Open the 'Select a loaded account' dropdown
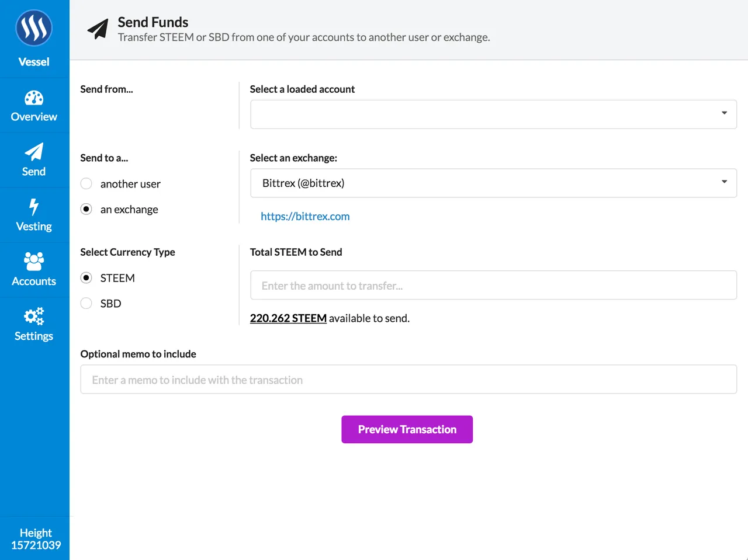Screen dimensions: 748x560 coord(493,114)
